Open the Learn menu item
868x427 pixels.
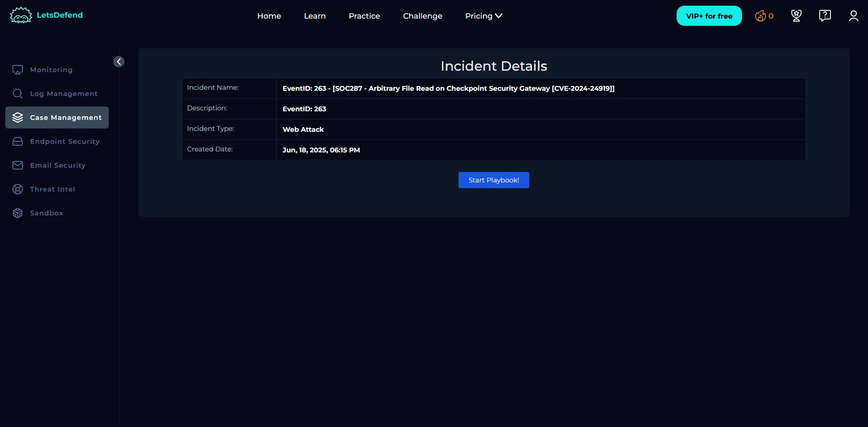pyautogui.click(x=314, y=16)
